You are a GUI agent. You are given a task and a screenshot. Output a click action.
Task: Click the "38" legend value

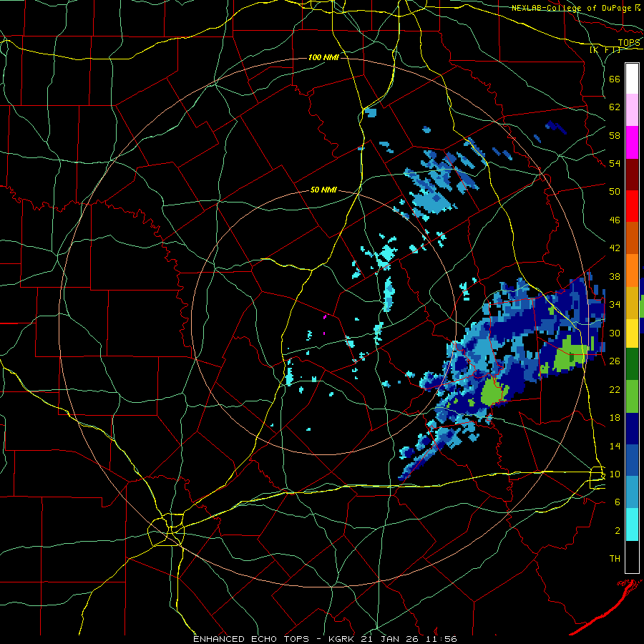(615, 276)
